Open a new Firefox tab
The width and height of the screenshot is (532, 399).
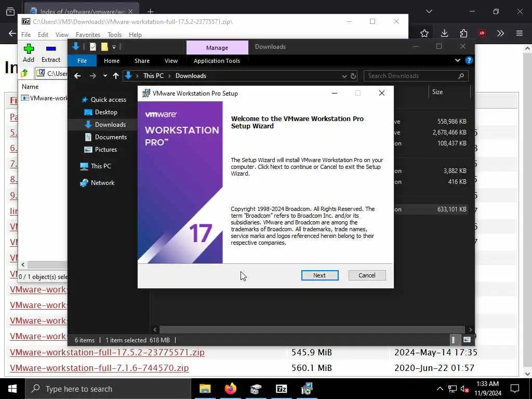click(150, 11)
